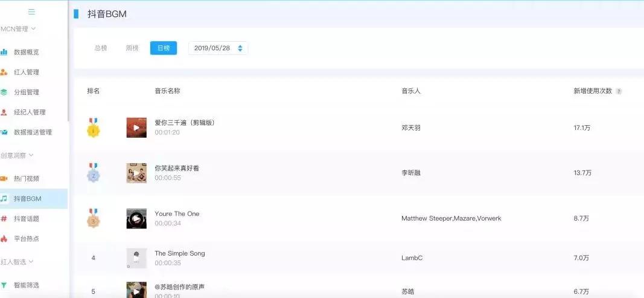Click artist Matthew Steeper,Mazare,Vorwerk
The width and height of the screenshot is (644, 298).
pos(451,218)
